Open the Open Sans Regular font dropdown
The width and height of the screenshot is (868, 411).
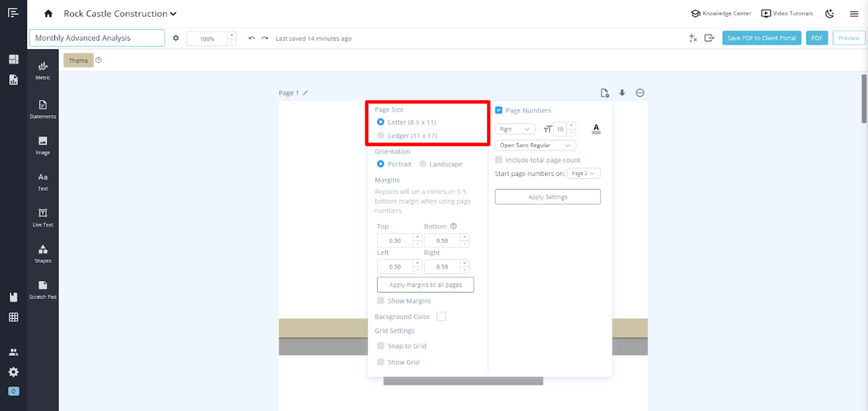tap(535, 145)
